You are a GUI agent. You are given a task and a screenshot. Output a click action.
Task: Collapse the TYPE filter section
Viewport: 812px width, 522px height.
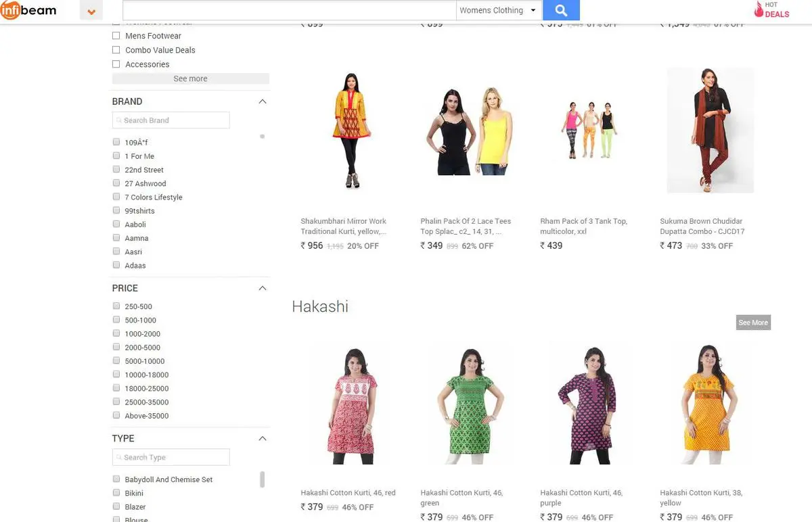pos(263,438)
